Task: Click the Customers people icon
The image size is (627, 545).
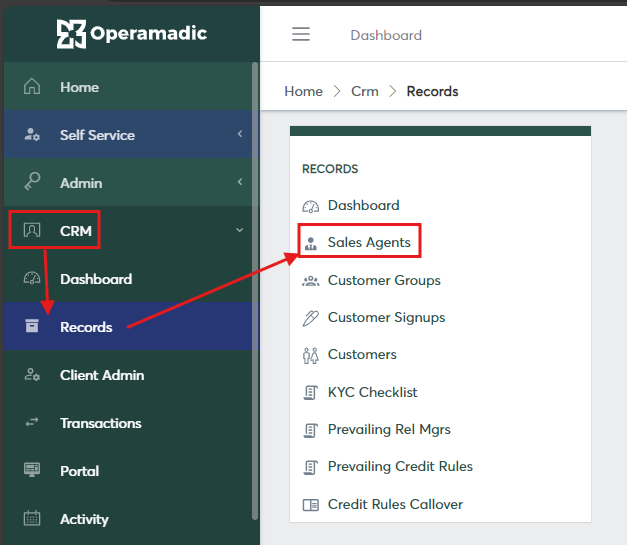Action: coord(311,355)
